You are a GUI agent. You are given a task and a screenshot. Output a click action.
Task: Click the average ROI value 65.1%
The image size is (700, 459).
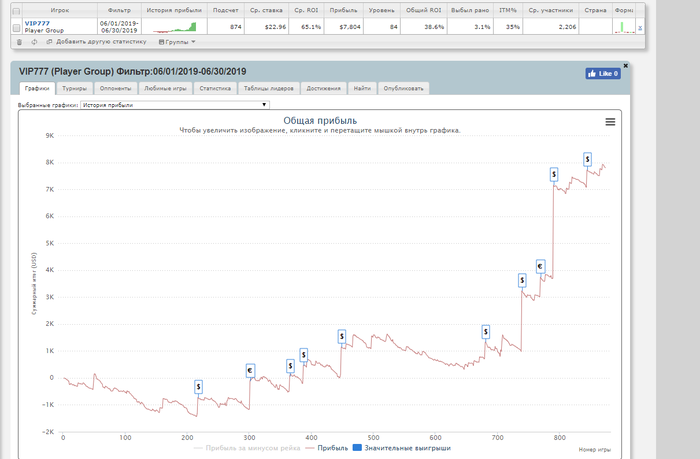[x=311, y=27]
